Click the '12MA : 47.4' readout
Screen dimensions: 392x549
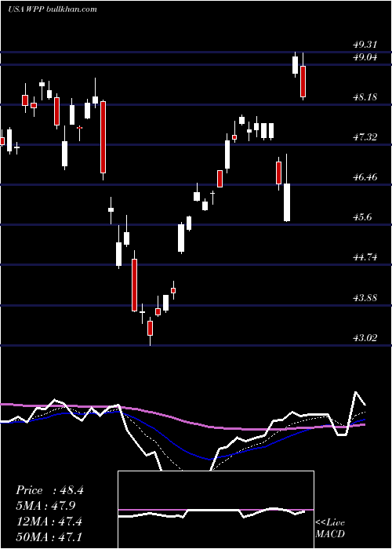click(49, 521)
